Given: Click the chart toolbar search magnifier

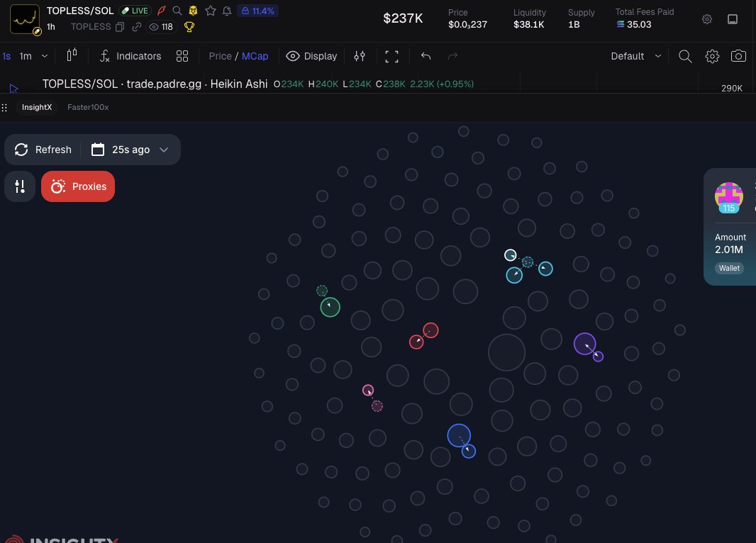Looking at the screenshot, I should pyautogui.click(x=684, y=57).
